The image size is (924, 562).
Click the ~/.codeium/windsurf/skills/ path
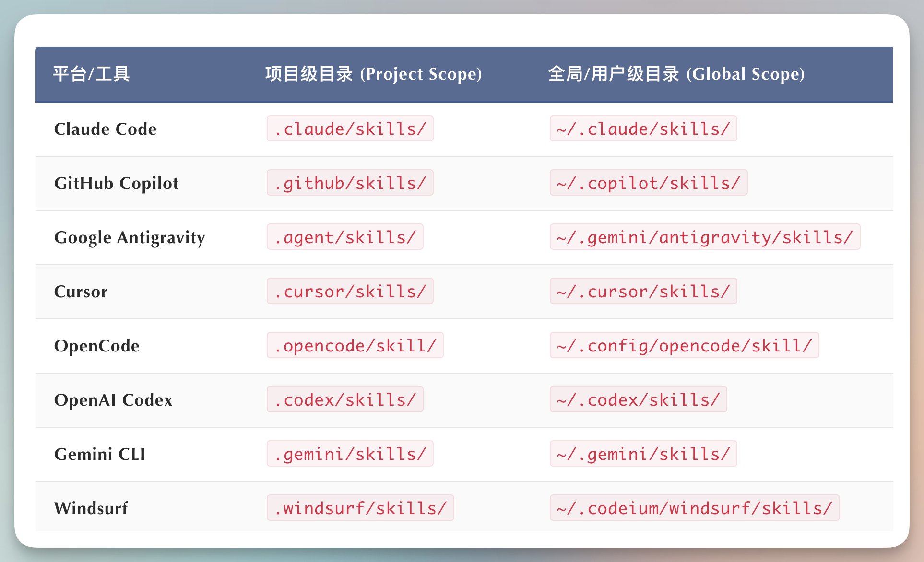point(694,508)
